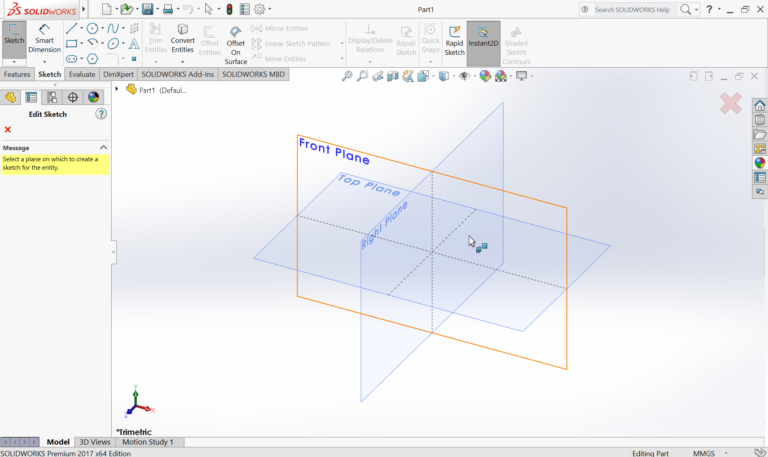Open the SOLIDWORKS menu flyout arrow
Screen dimensions: 768x457
coord(83,9)
